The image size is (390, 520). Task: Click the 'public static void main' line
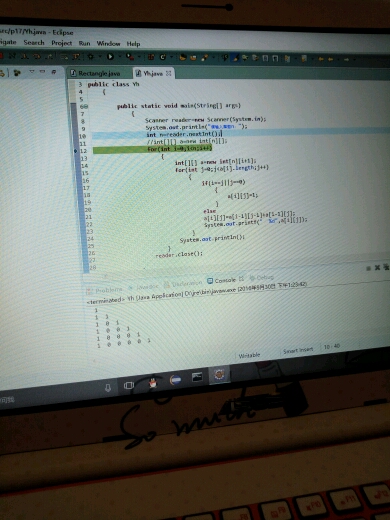[179, 106]
